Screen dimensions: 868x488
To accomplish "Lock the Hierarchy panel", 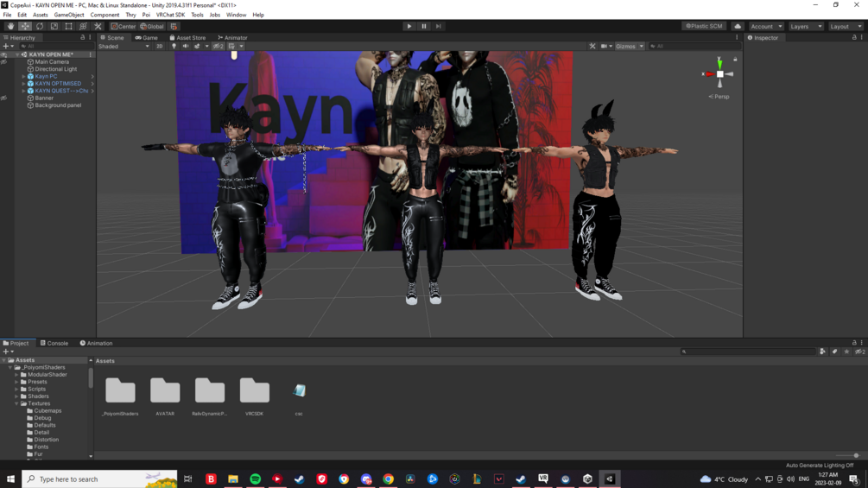I will [x=83, y=38].
